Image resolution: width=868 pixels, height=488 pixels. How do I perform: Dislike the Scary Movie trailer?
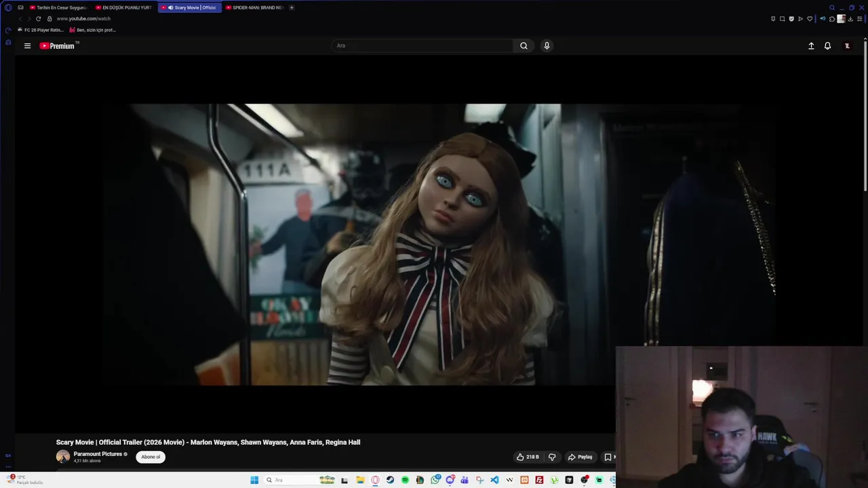coord(552,457)
